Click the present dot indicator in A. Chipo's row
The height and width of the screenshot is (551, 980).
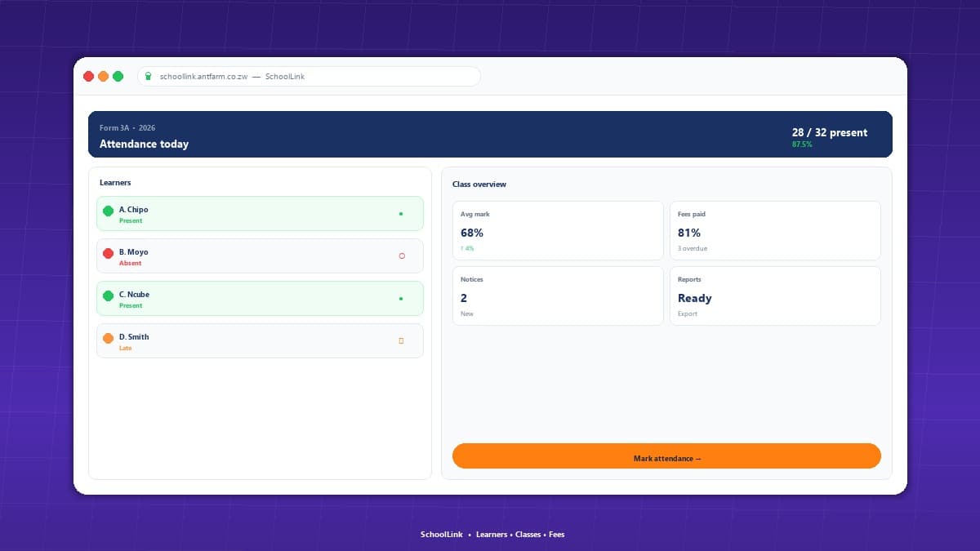(400, 214)
